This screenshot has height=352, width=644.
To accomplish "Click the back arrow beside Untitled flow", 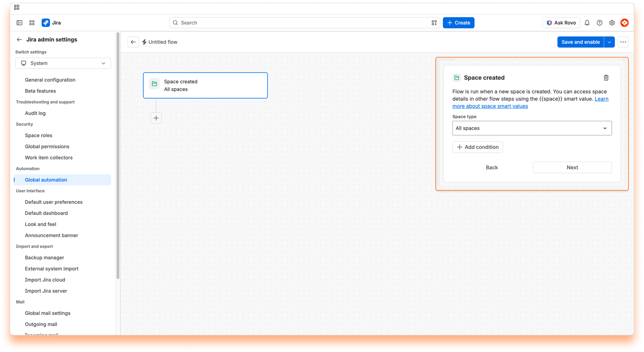I will 133,42.
